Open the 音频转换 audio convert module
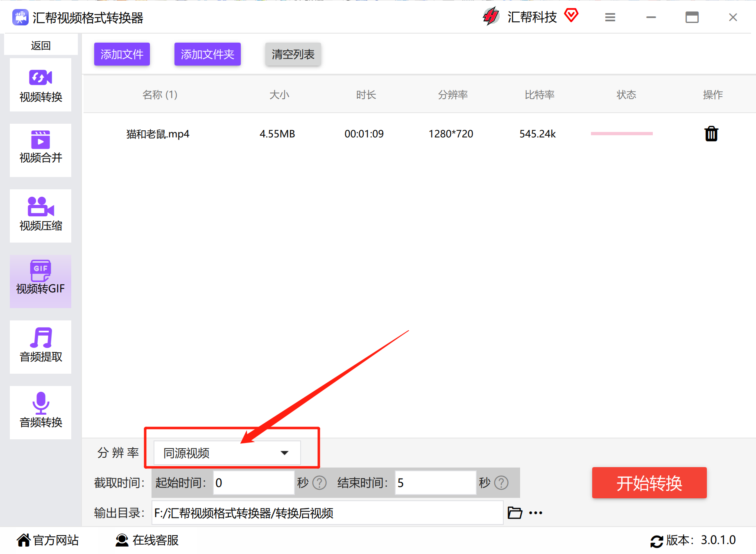Screen dimensions: 756x554 coord(41,413)
